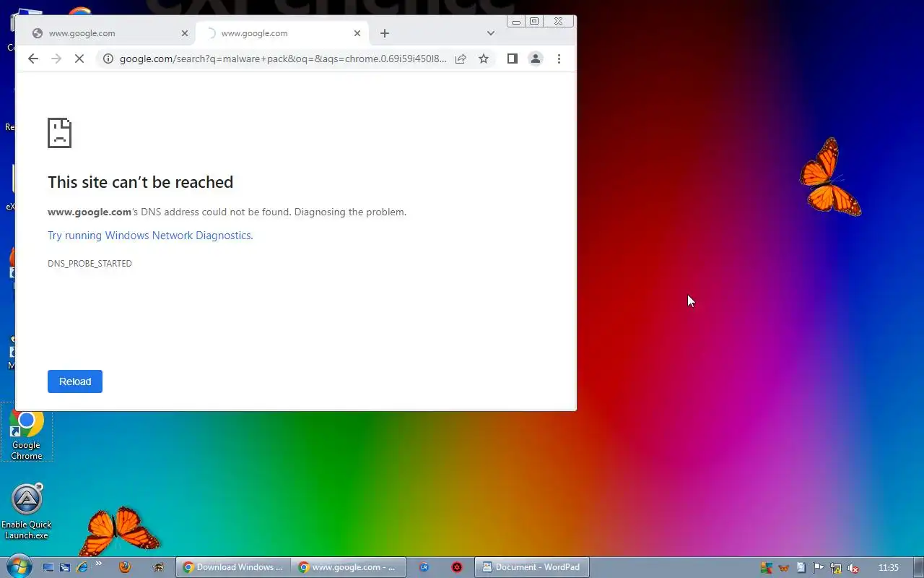The image size is (924, 578).
Task: Click the muted volume tray icon
Action: point(853,568)
